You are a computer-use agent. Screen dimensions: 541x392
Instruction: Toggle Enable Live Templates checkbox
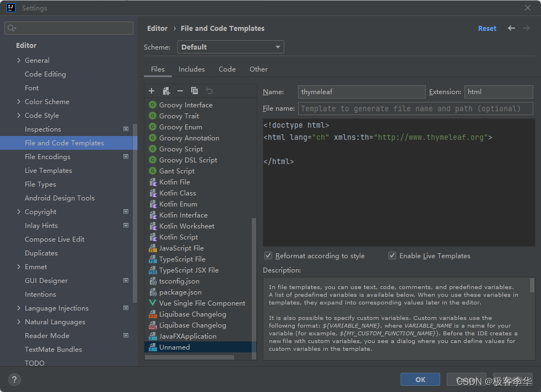pos(392,255)
